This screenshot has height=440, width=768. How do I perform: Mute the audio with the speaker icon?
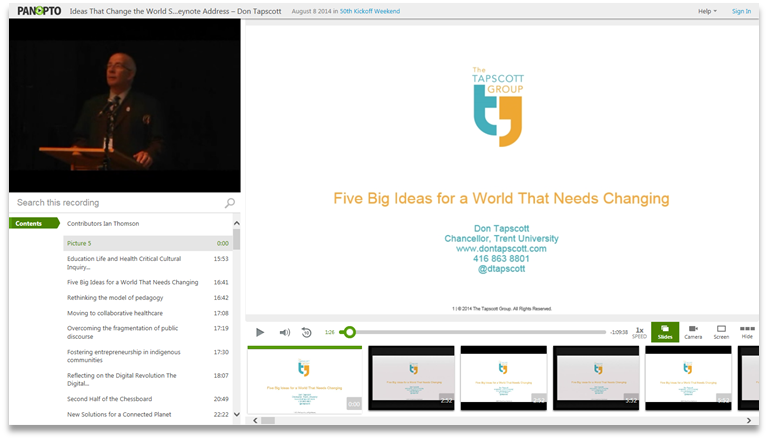285,332
